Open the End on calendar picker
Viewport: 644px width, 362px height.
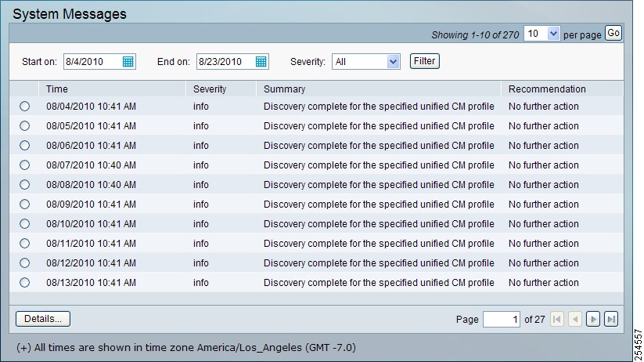click(x=261, y=62)
